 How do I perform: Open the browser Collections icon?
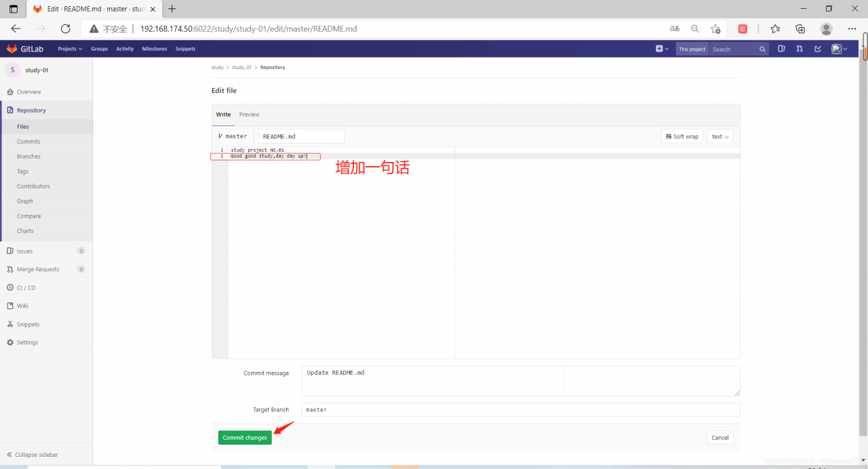[800, 28]
